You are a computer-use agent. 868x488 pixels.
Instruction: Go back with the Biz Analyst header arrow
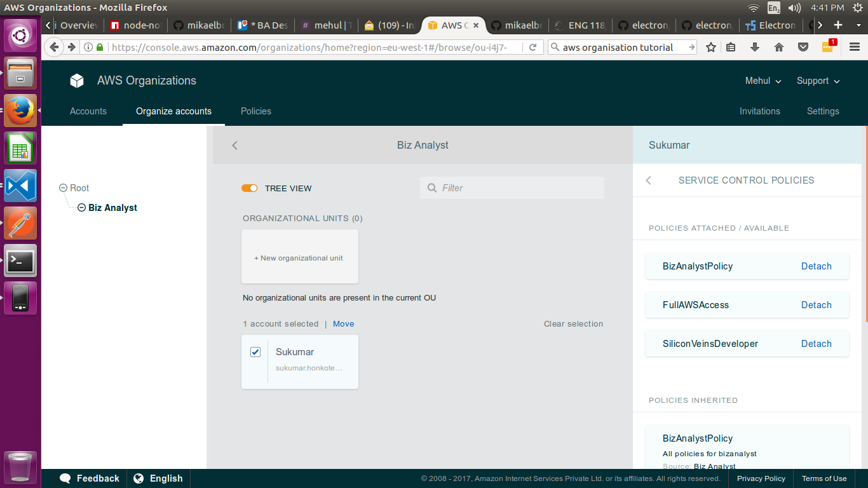234,146
